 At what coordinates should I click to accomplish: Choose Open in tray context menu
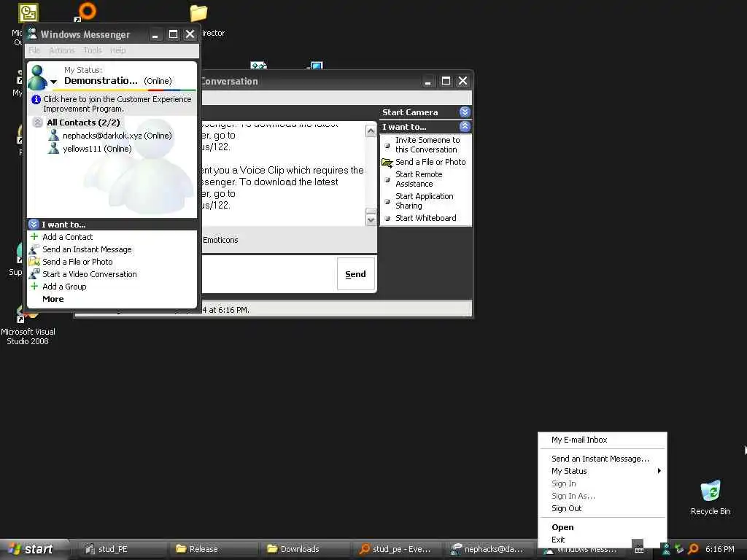(x=602, y=527)
